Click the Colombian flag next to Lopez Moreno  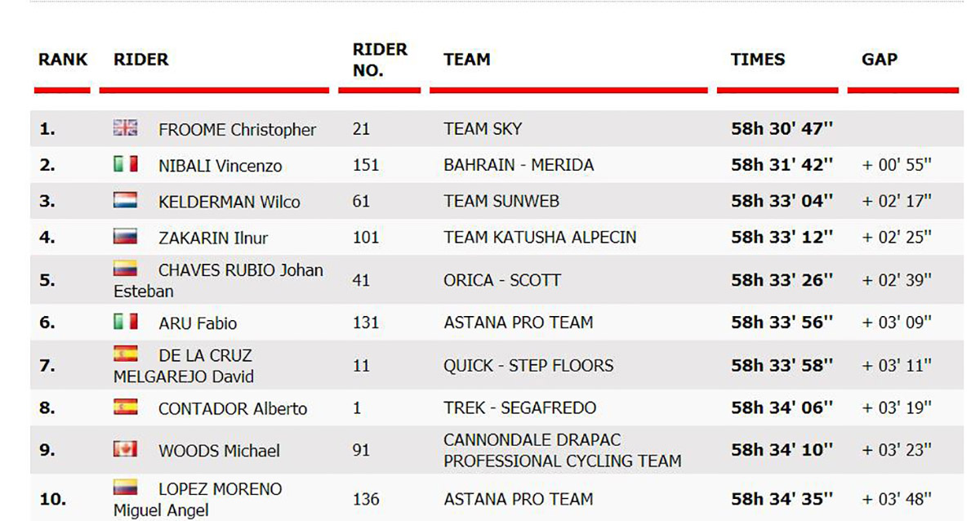(125, 488)
